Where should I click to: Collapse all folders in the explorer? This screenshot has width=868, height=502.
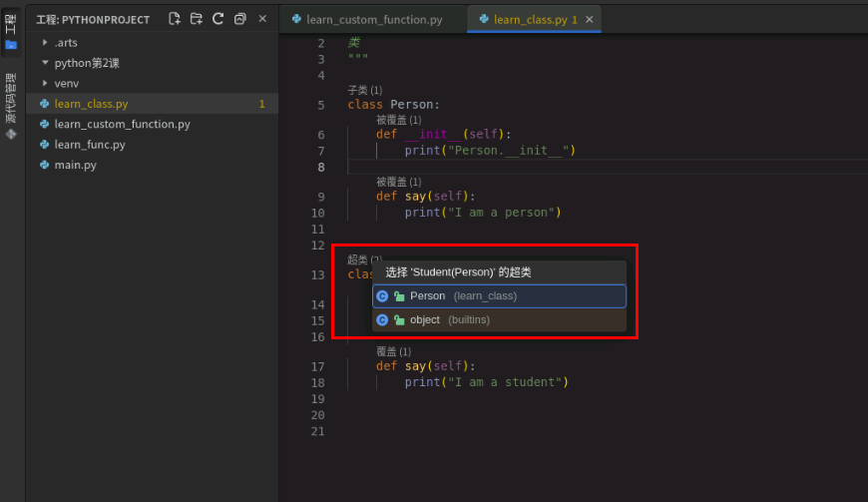240,19
